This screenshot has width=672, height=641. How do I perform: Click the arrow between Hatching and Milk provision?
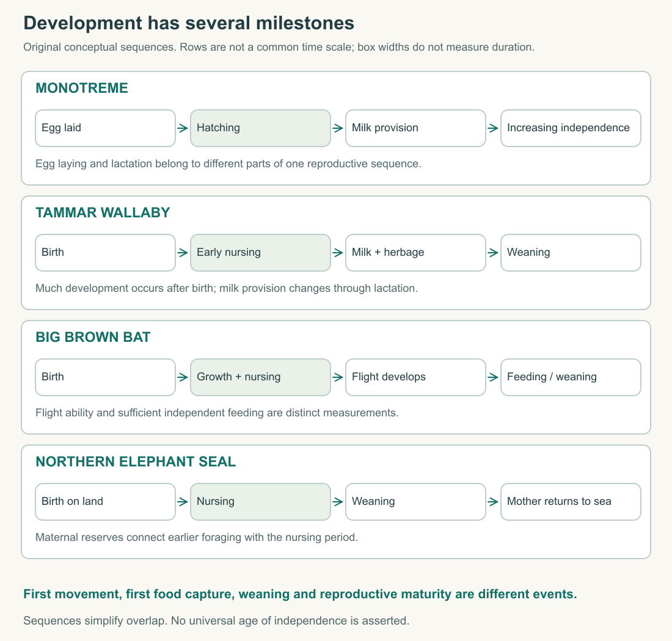click(x=338, y=128)
